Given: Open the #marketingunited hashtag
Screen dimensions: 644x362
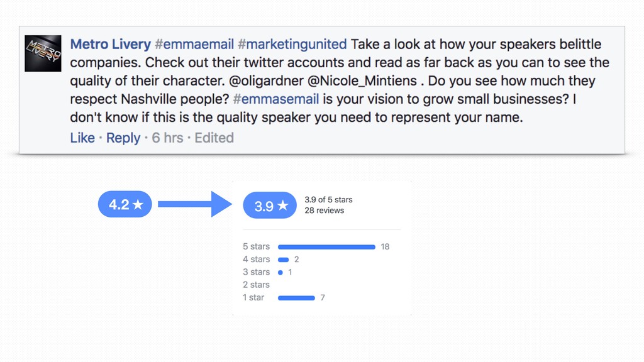Looking at the screenshot, I should point(292,45).
